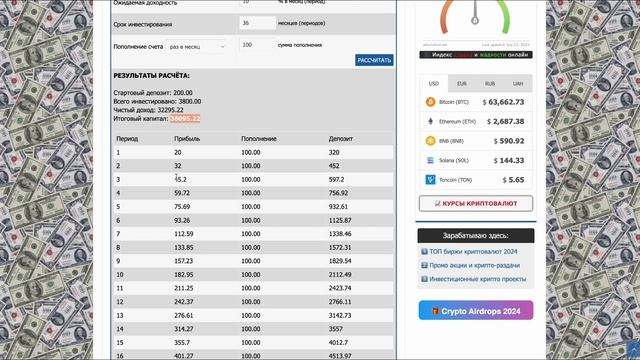
Task: Click the Срок инвестирования months input field
Action: 258,23
